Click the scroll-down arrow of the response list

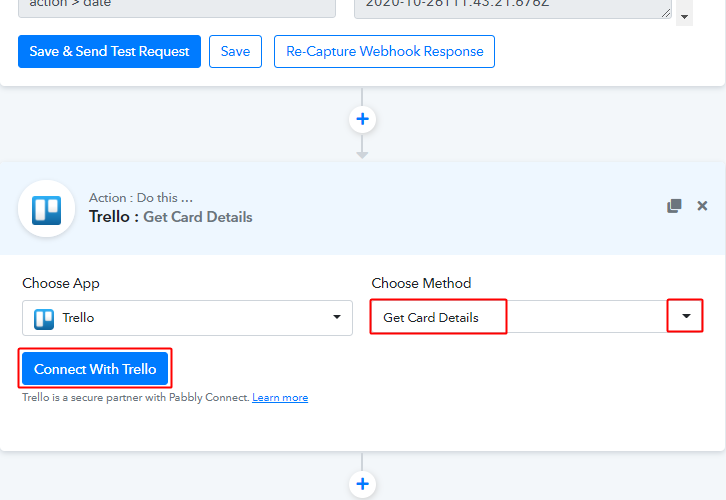point(684,17)
